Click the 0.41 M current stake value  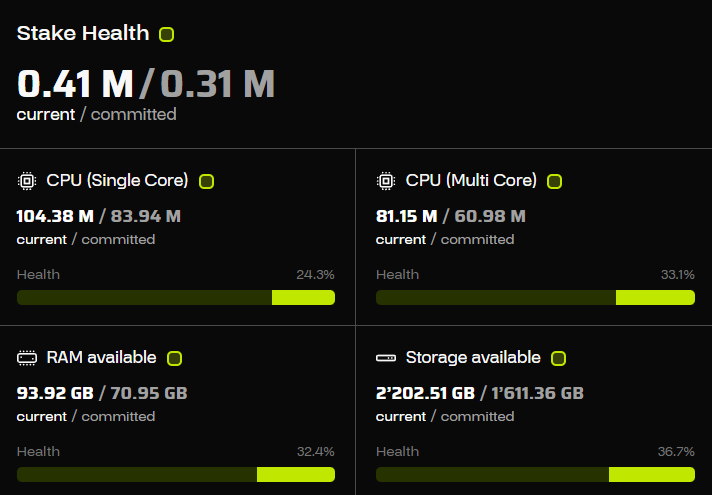pos(75,83)
